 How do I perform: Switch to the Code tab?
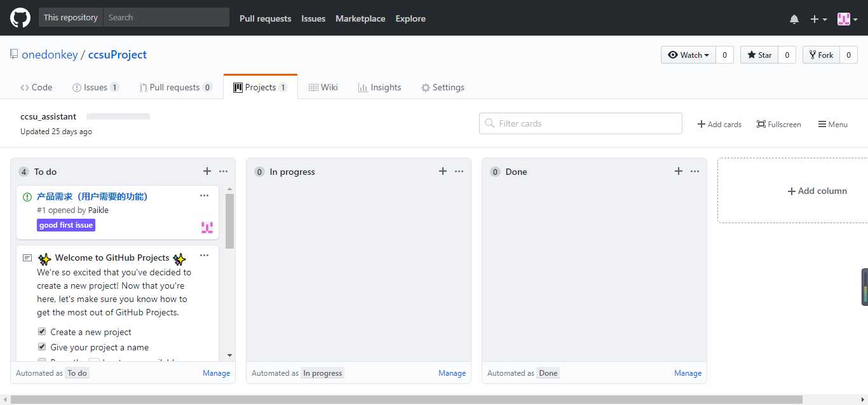tap(36, 87)
